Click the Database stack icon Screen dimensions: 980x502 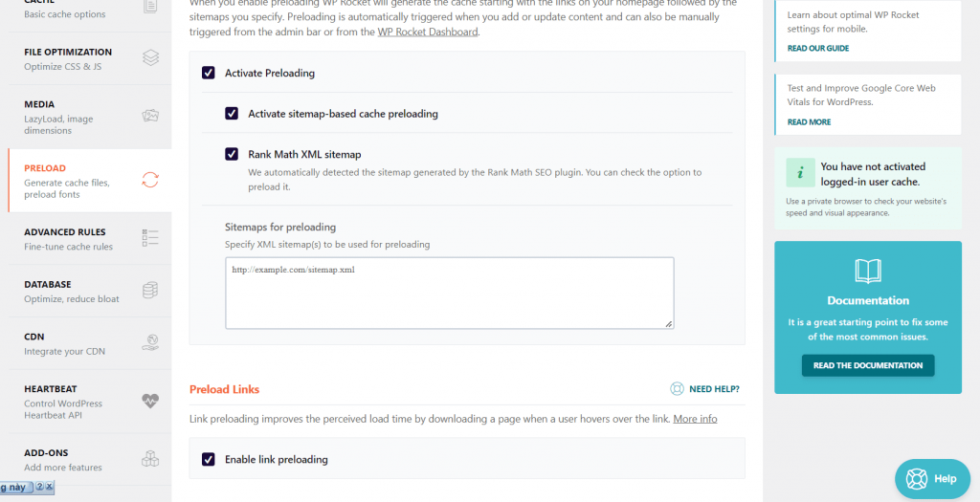[x=150, y=291]
